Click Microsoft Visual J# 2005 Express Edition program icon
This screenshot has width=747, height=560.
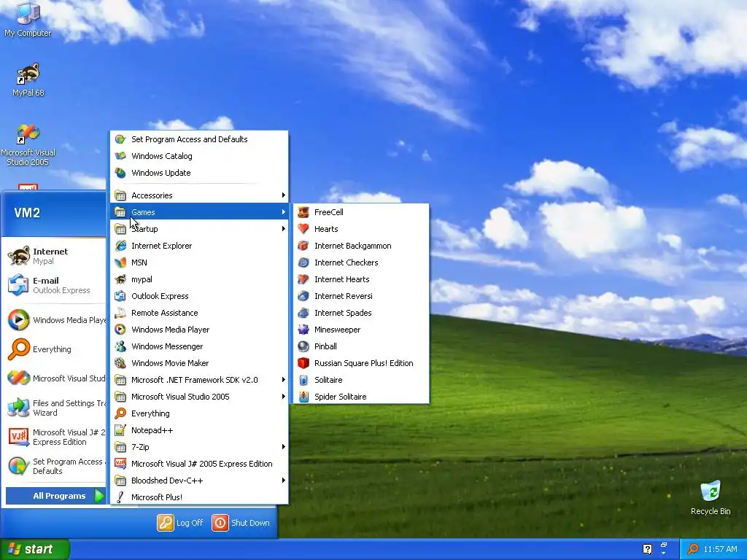tap(120, 464)
